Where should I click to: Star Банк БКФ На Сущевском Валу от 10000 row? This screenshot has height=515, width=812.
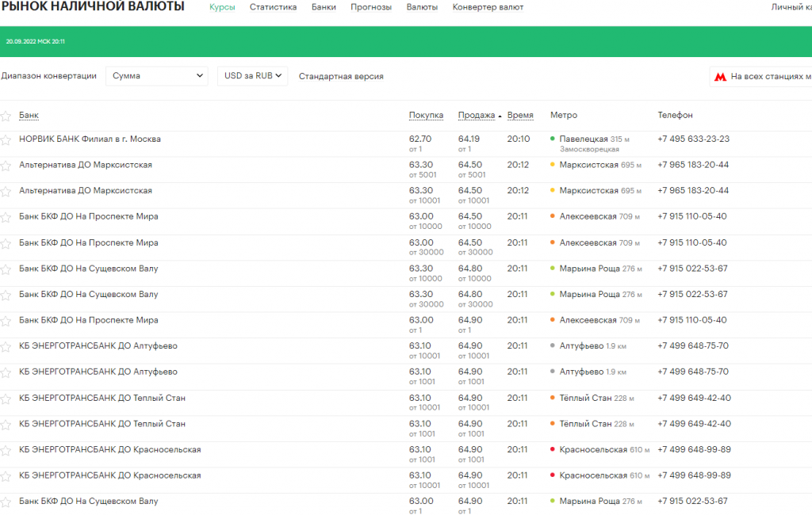(x=6, y=269)
